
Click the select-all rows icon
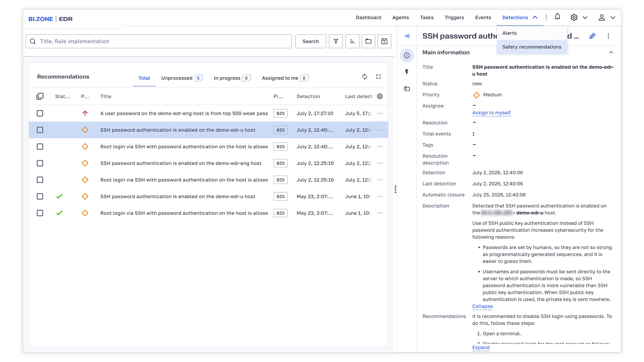pos(40,96)
